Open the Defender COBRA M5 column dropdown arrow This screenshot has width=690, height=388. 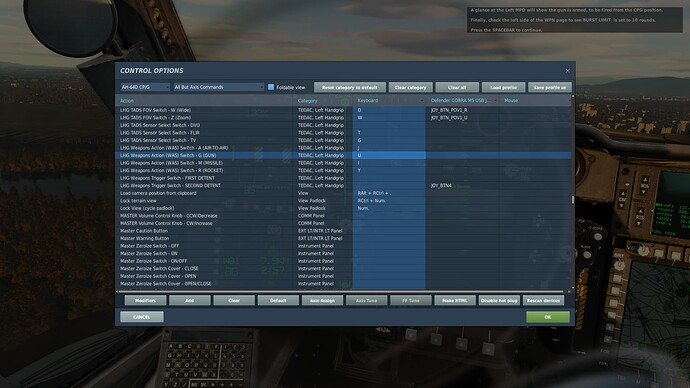click(x=495, y=101)
